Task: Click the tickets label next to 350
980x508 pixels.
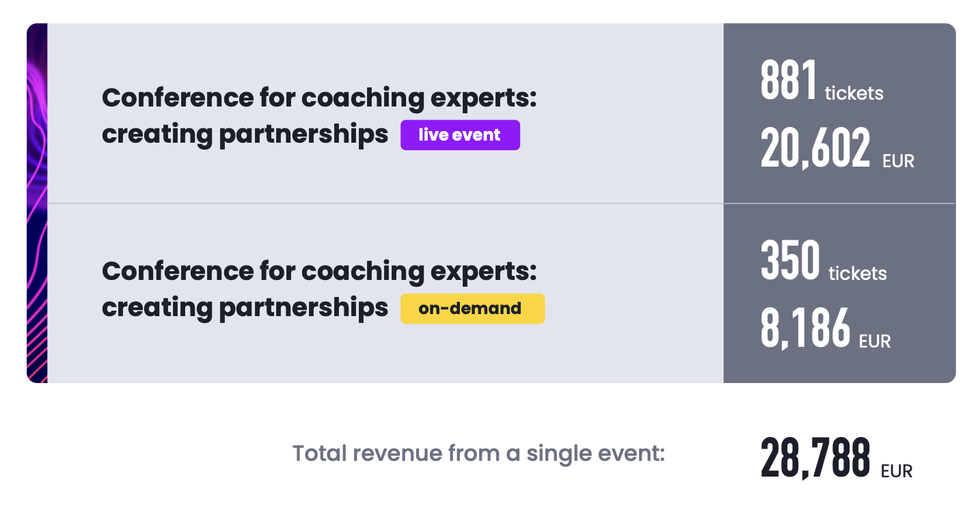Action: click(858, 273)
